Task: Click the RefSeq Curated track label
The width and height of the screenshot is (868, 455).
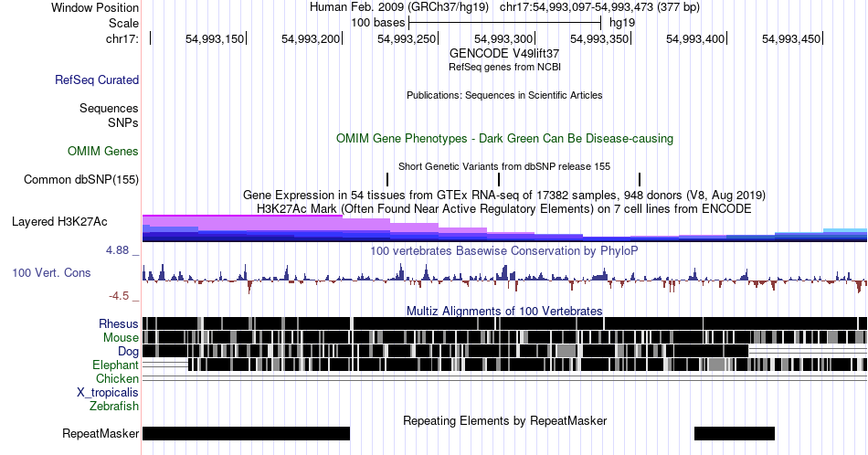Action: [96, 79]
